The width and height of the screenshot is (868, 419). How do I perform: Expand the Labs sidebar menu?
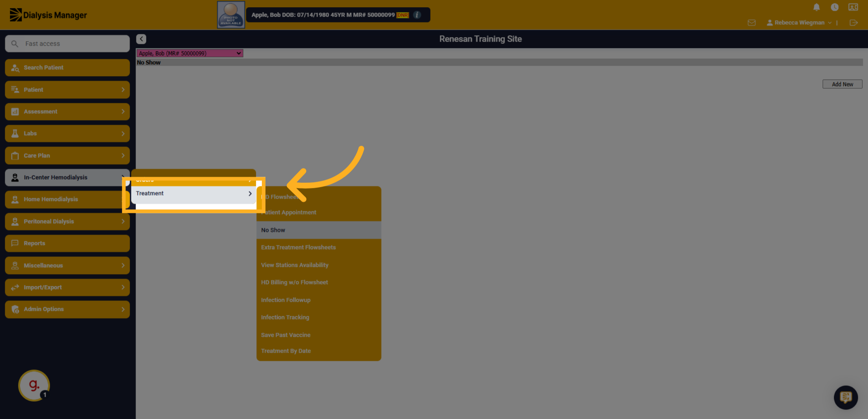(x=67, y=133)
